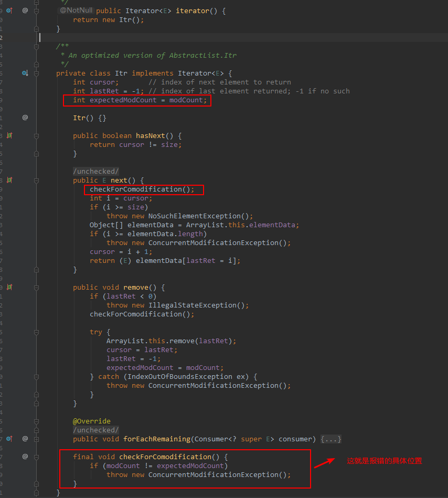Click 'int cursor;' field declaration
448x498 pixels.
tap(96, 82)
